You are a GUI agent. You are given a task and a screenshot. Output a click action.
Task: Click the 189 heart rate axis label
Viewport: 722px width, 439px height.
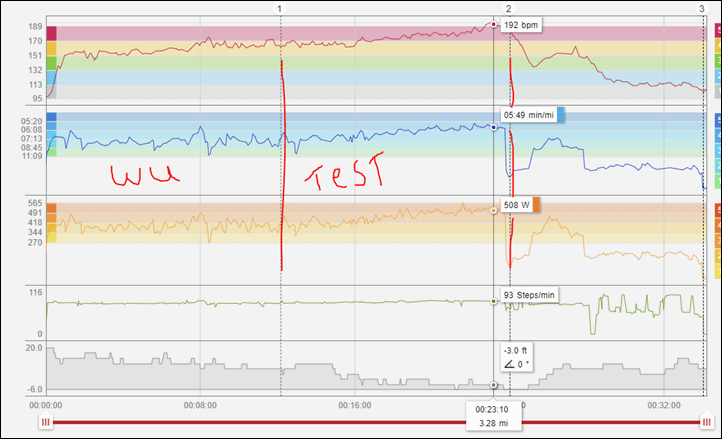pyautogui.click(x=35, y=27)
